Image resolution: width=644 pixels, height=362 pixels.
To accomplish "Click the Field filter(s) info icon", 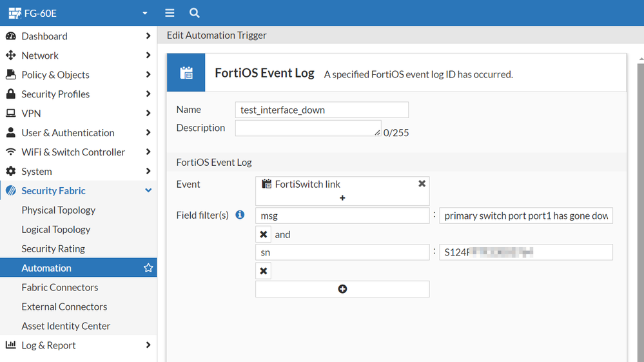I will tap(240, 215).
